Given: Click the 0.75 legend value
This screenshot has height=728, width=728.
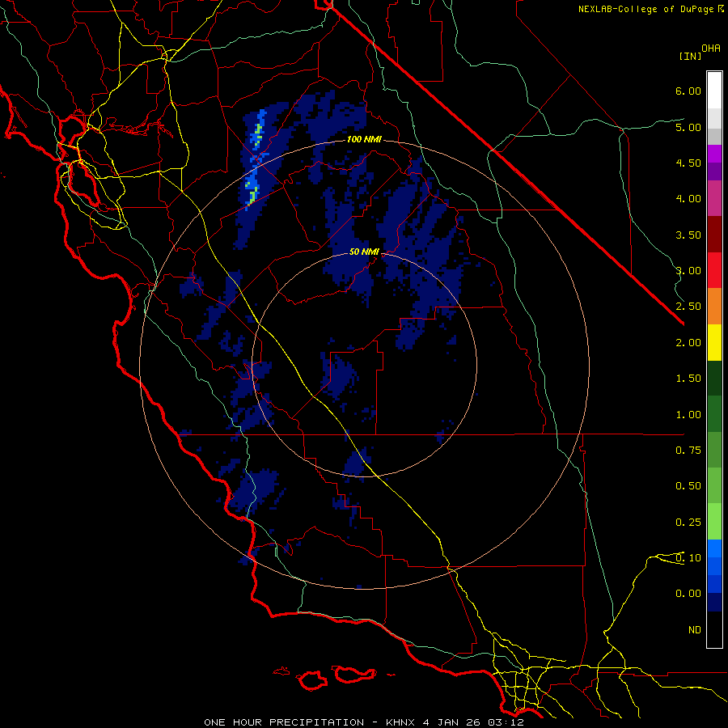Looking at the screenshot, I should (688, 451).
